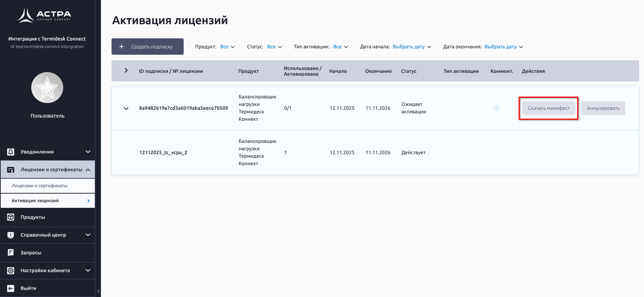Expand all rows via header chevron
Screen dimensions: 644x297
[x=126, y=71]
